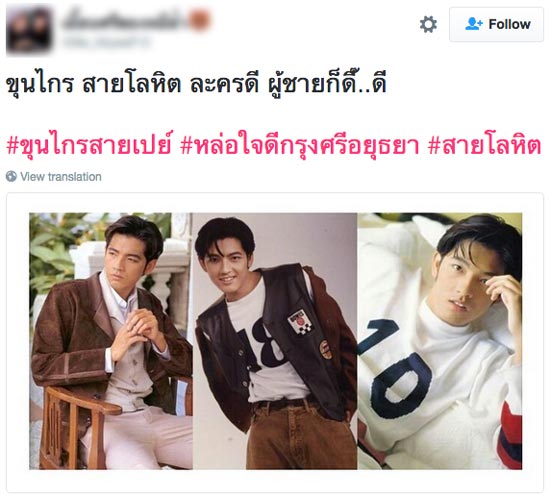Image resolution: width=550 pixels, height=499 pixels.
Task: Open hashtag #สายโลหิต
Action: point(485,144)
